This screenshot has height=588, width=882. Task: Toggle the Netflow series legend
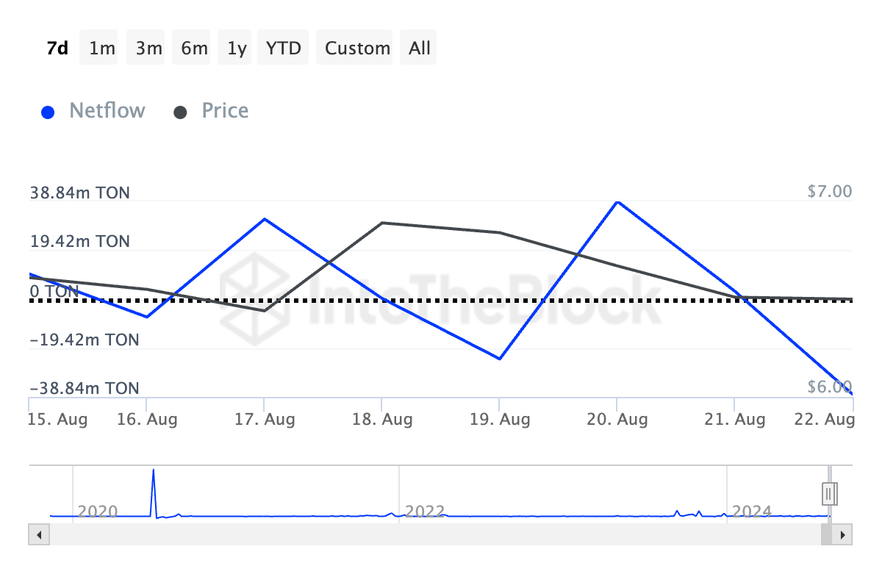click(107, 111)
